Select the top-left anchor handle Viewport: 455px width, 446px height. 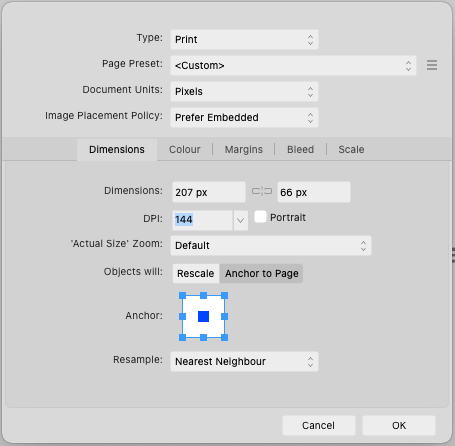point(182,295)
